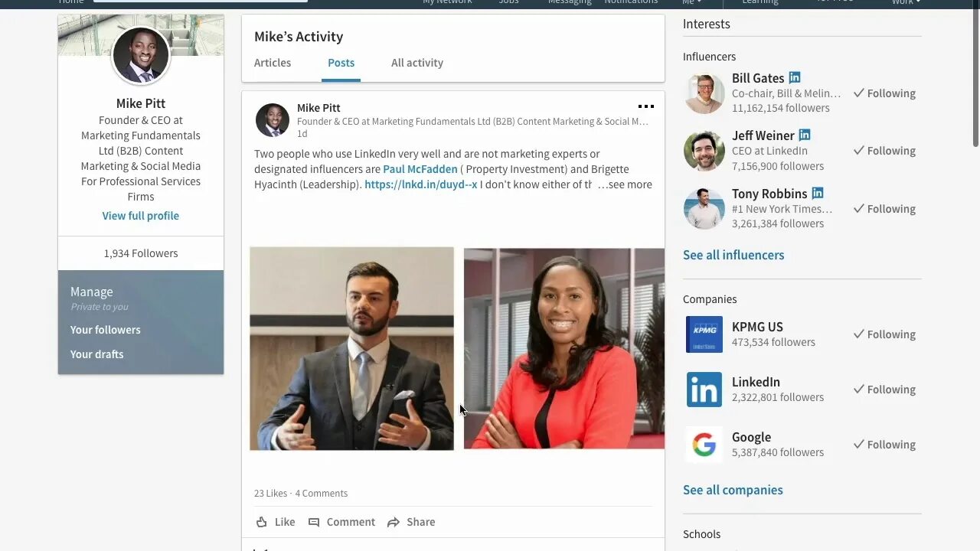Click the LinkedIn company logo icon
Image resolution: width=980 pixels, height=551 pixels.
click(x=704, y=390)
